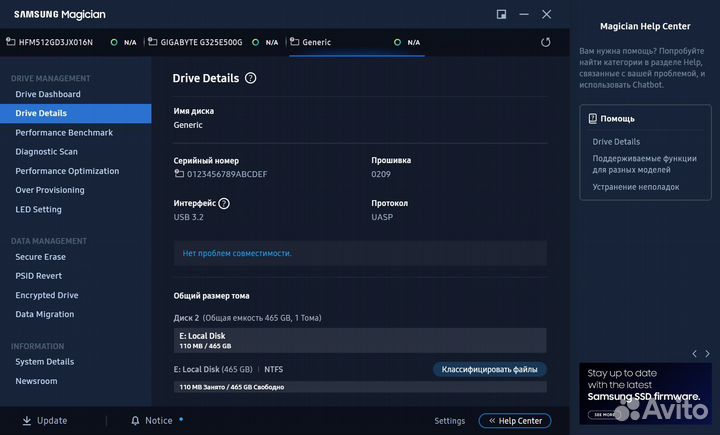Open Устранение неполадок help link
The image size is (720, 435).
(x=636, y=187)
